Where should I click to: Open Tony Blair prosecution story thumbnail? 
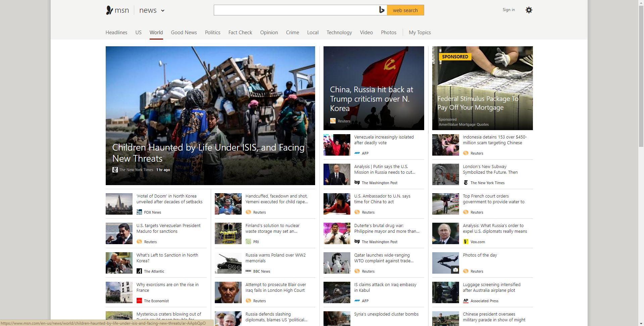(228, 292)
